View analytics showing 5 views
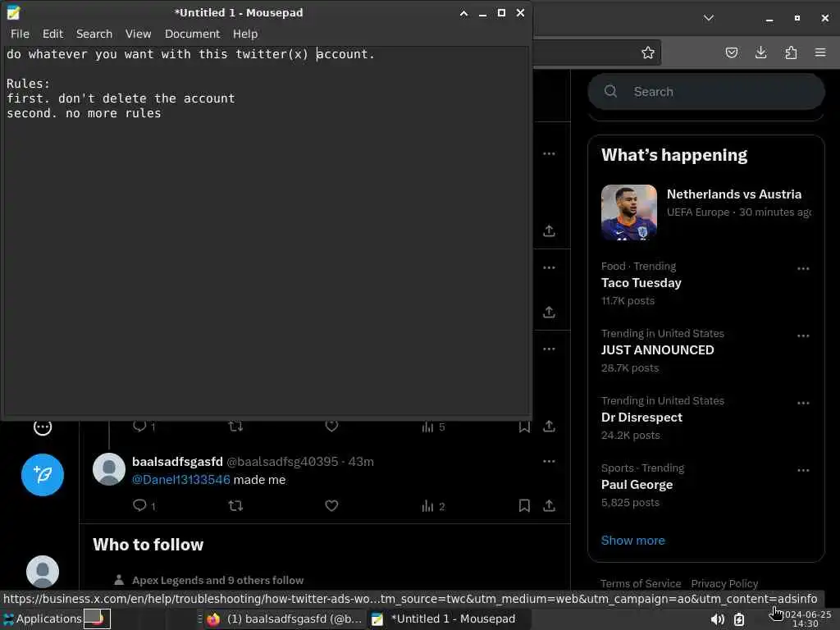This screenshot has height=630, width=840. point(433,427)
